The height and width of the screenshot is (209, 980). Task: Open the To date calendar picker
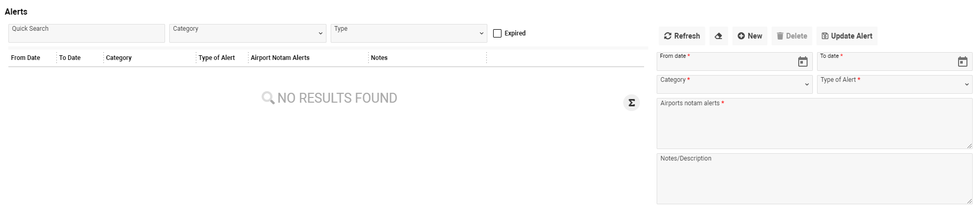tap(962, 62)
